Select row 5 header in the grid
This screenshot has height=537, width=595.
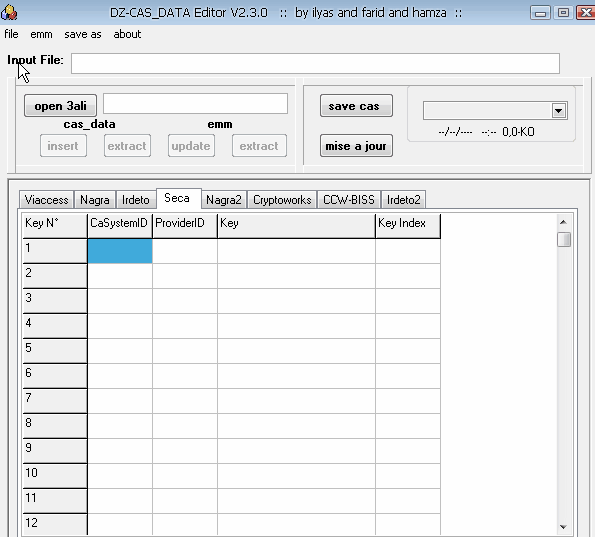pos(55,351)
